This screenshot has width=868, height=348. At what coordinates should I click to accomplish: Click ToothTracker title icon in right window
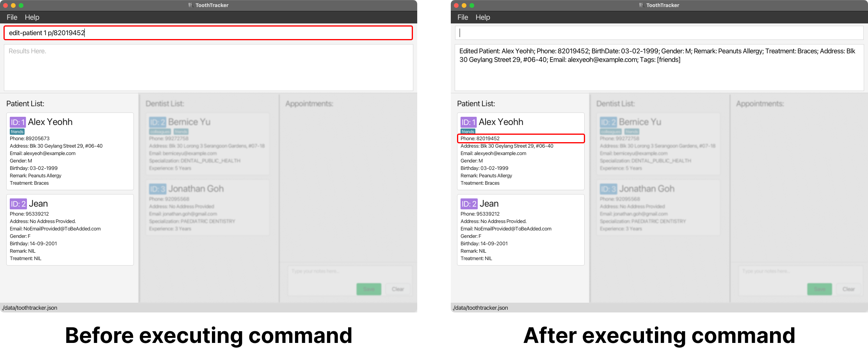[x=641, y=5]
